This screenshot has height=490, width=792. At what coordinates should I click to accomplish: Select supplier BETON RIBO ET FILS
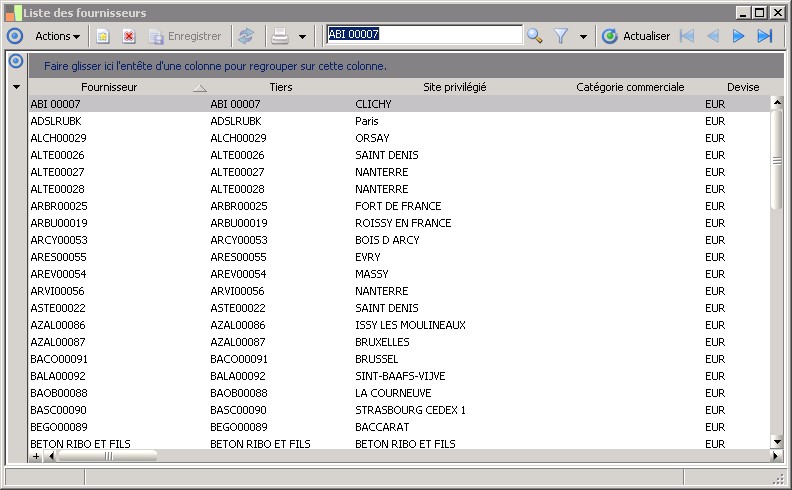coord(80,444)
